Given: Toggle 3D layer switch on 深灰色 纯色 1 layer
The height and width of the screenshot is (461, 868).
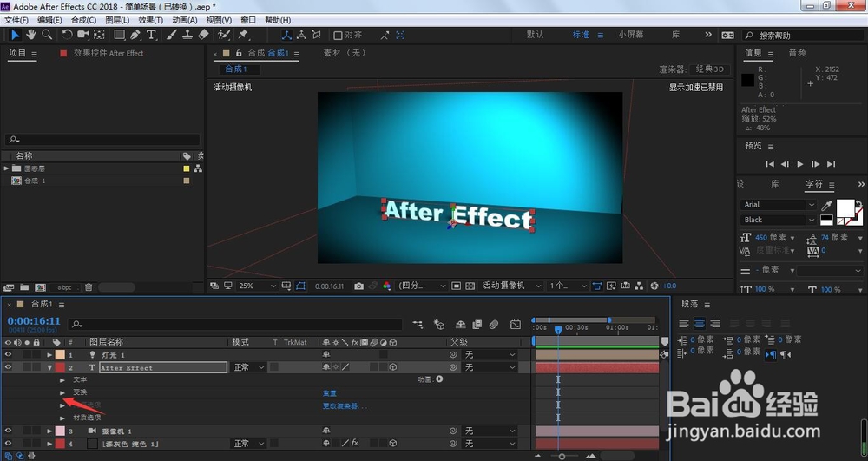Looking at the screenshot, I should 393,444.
